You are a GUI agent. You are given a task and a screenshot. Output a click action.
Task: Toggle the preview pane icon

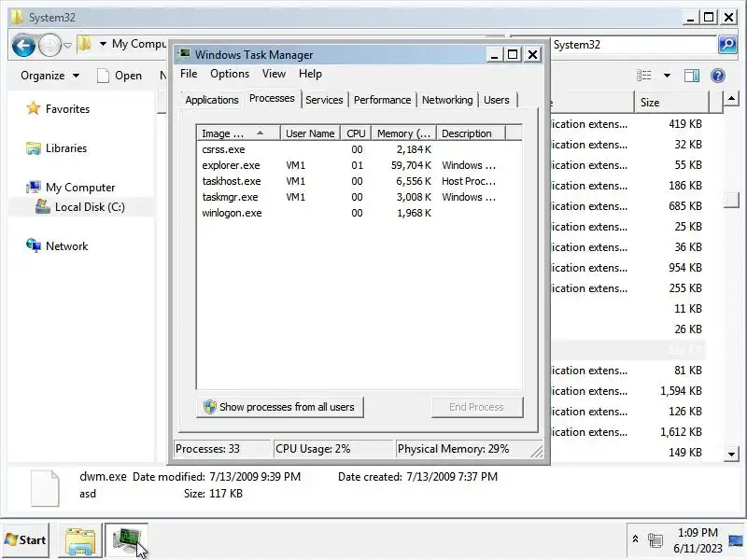tap(691, 76)
